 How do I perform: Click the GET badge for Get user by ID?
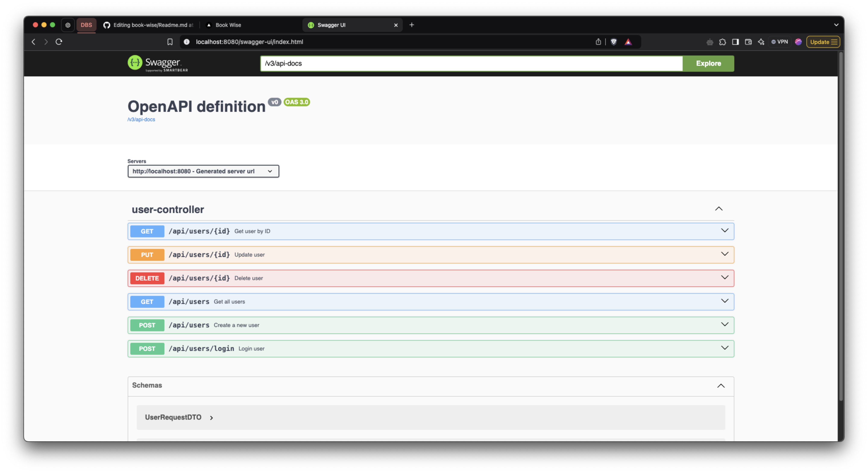click(147, 231)
